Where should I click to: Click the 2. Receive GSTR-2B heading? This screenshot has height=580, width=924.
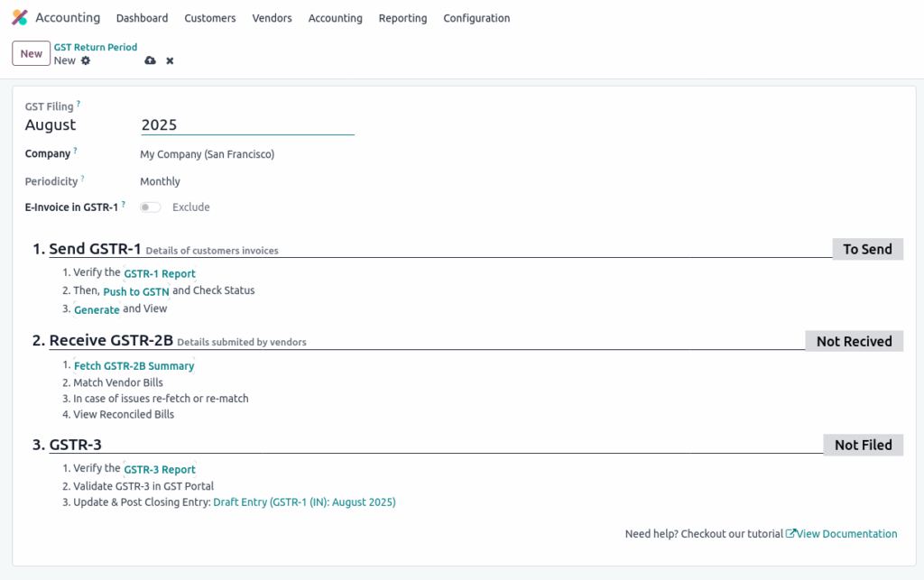tap(103, 340)
